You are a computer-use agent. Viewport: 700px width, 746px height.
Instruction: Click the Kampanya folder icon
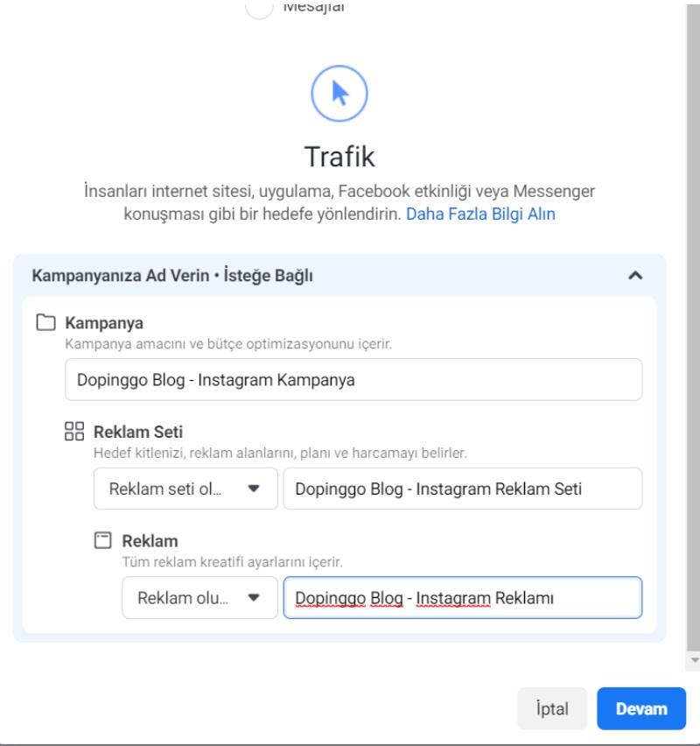[46, 322]
